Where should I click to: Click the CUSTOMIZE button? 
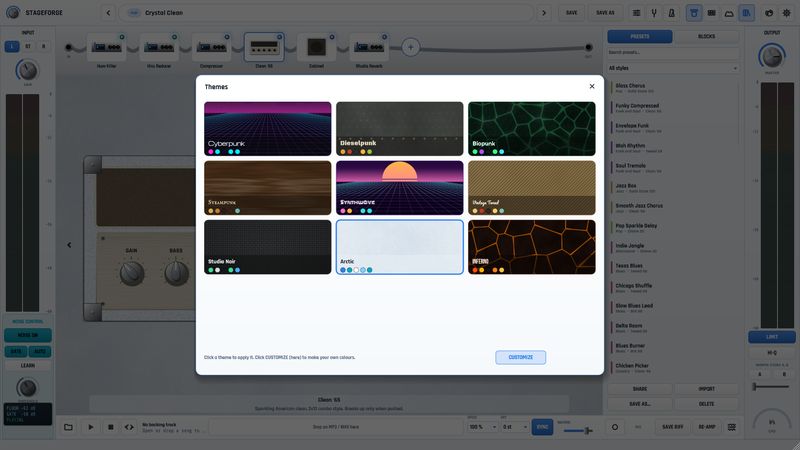pos(520,357)
